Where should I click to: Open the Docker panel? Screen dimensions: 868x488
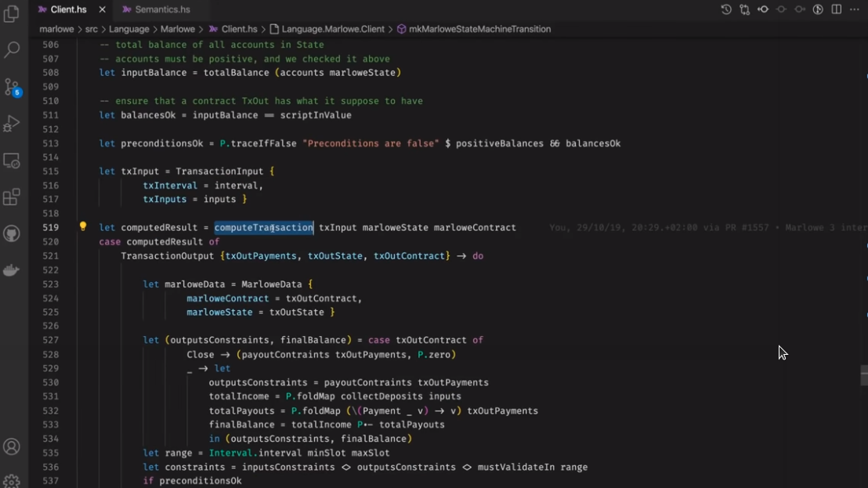pos(12,271)
